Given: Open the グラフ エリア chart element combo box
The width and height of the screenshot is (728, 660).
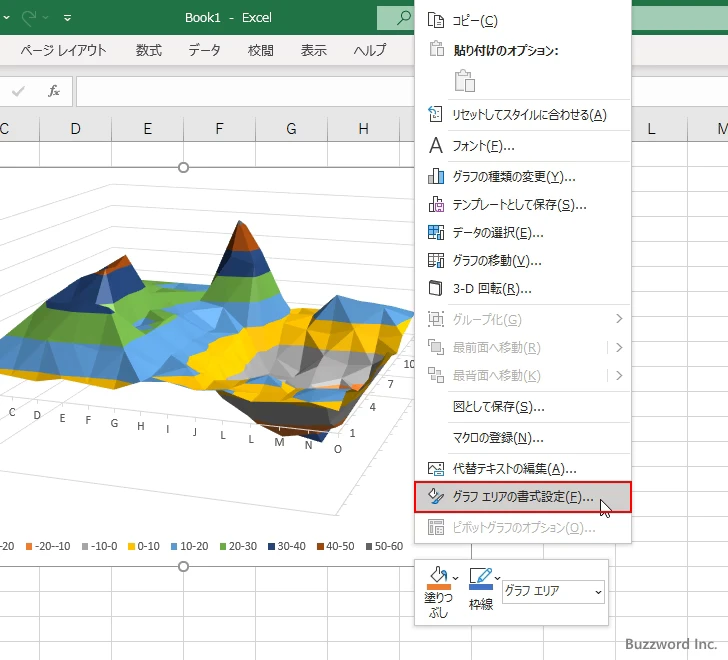Looking at the screenshot, I should tap(553, 592).
